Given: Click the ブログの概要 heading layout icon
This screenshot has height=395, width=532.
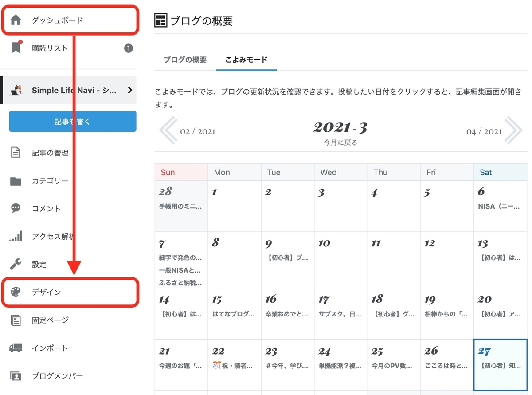Looking at the screenshot, I should pyautogui.click(x=161, y=20).
